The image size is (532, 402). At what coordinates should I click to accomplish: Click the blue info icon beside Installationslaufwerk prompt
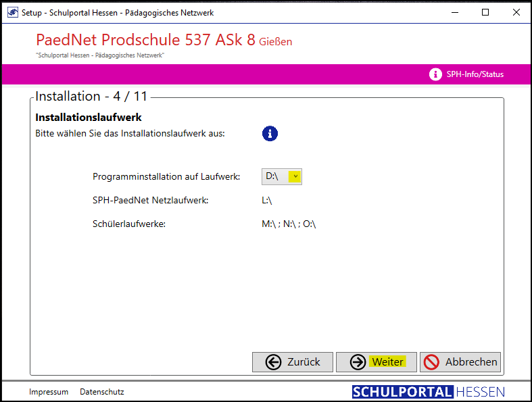pyautogui.click(x=270, y=133)
